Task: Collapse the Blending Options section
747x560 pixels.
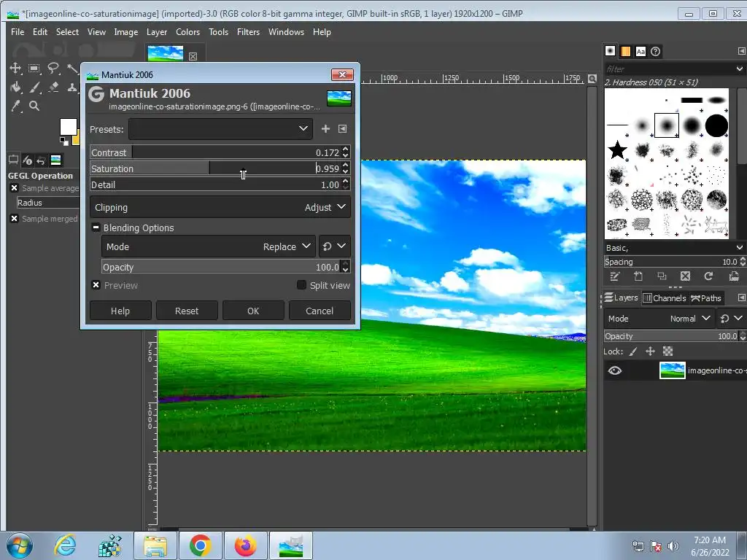Action: pyautogui.click(x=96, y=227)
